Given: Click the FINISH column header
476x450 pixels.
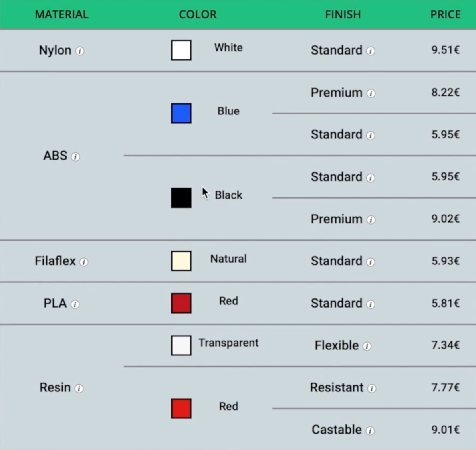Looking at the screenshot, I should pyautogui.click(x=343, y=14).
